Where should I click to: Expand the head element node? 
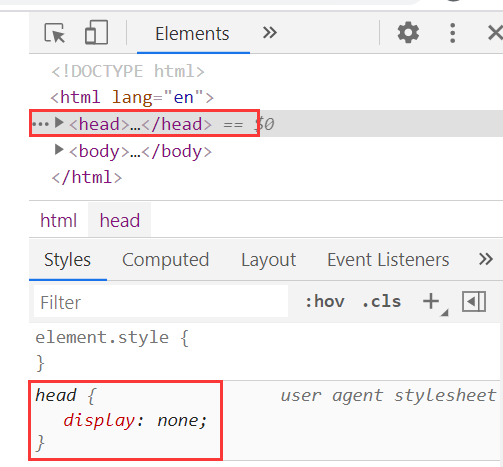click(x=59, y=123)
